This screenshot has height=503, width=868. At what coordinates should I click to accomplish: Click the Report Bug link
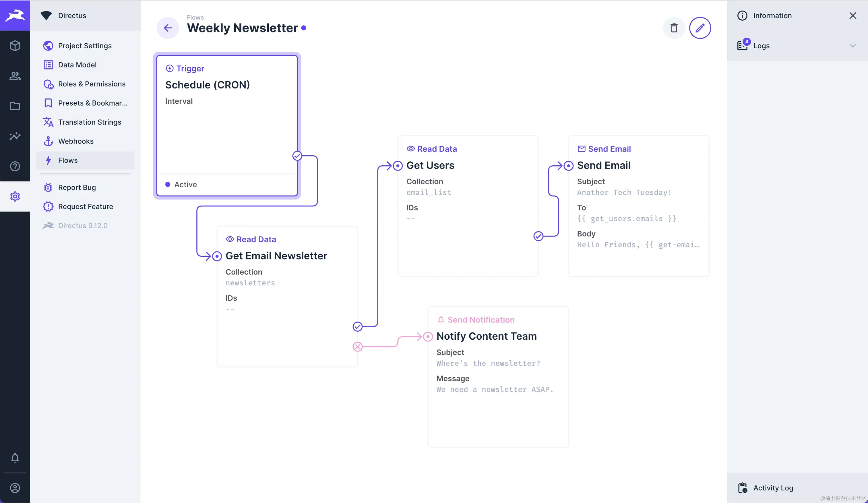[77, 187]
